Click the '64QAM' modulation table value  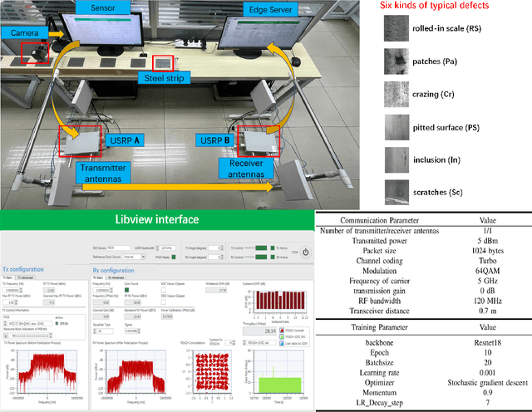coord(488,271)
